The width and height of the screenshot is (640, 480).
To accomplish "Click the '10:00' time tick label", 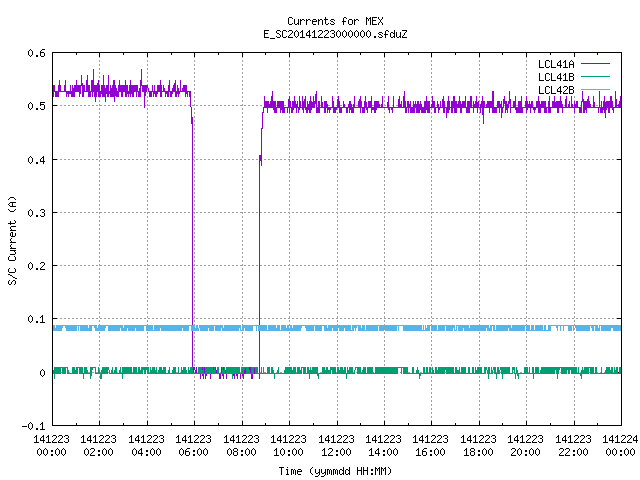I will click(x=288, y=452).
